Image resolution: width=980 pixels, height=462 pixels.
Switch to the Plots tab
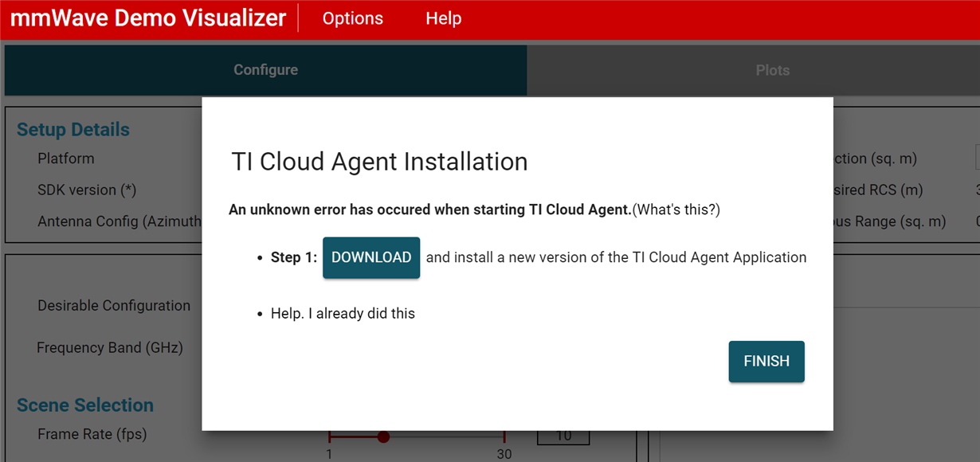pyautogui.click(x=772, y=70)
